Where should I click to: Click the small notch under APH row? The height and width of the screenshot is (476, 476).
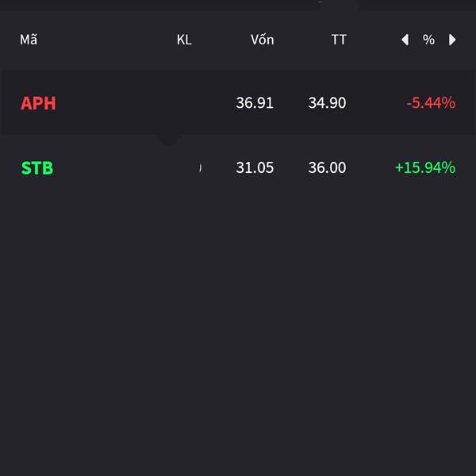[x=168, y=140]
